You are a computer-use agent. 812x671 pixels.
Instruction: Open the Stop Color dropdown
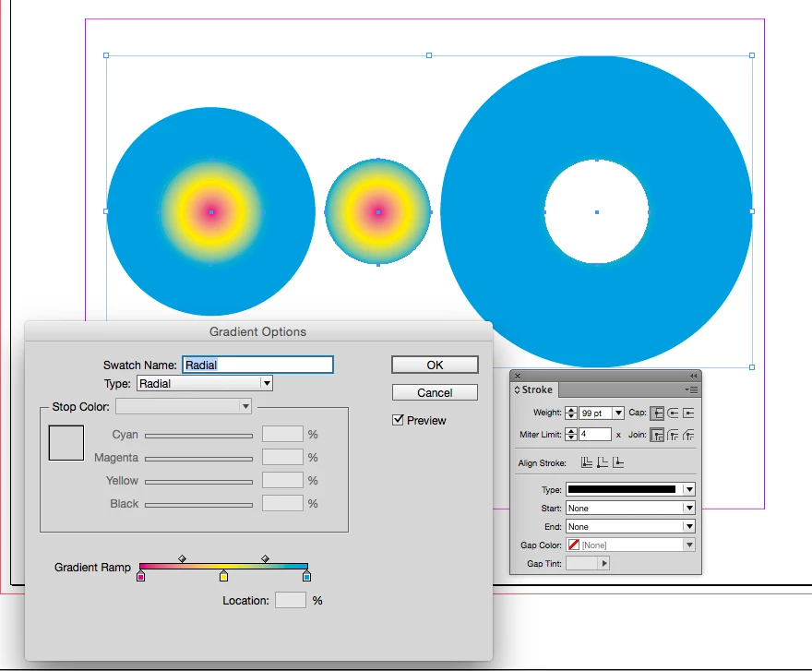pyautogui.click(x=184, y=406)
